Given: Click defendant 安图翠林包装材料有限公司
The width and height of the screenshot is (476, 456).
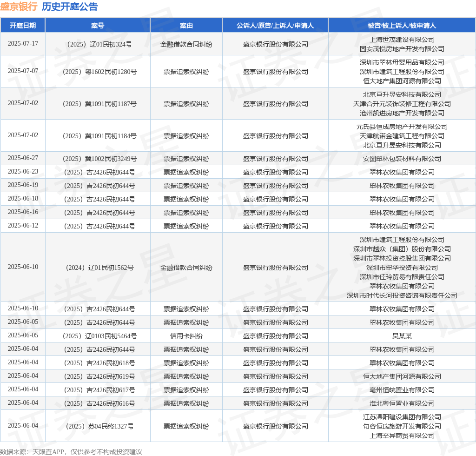Looking at the screenshot, I should tap(402, 159).
